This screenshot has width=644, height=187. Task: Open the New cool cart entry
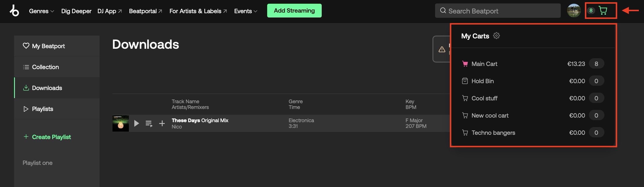pos(533,115)
